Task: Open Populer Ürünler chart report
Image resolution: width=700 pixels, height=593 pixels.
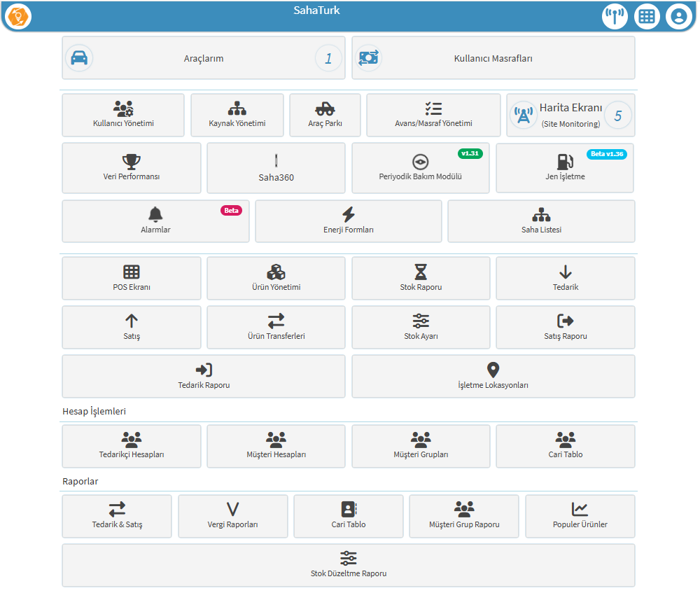Action: (580, 516)
